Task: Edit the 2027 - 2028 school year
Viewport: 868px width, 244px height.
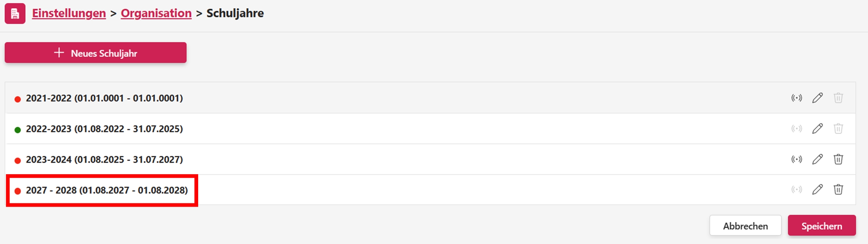Action: (817, 189)
